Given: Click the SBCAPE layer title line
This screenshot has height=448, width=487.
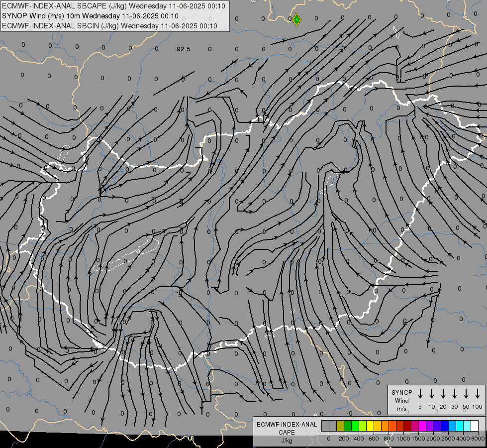Looking at the screenshot, I should (x=113, y=6).
